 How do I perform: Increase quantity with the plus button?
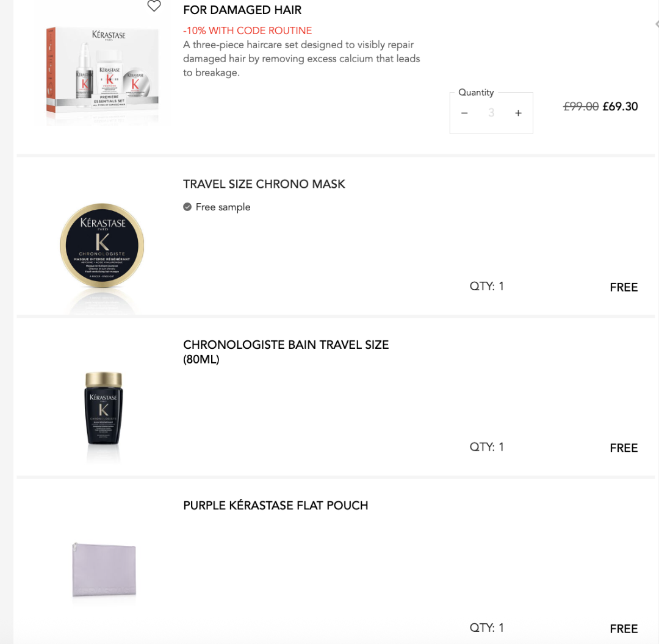click(518, 113)
